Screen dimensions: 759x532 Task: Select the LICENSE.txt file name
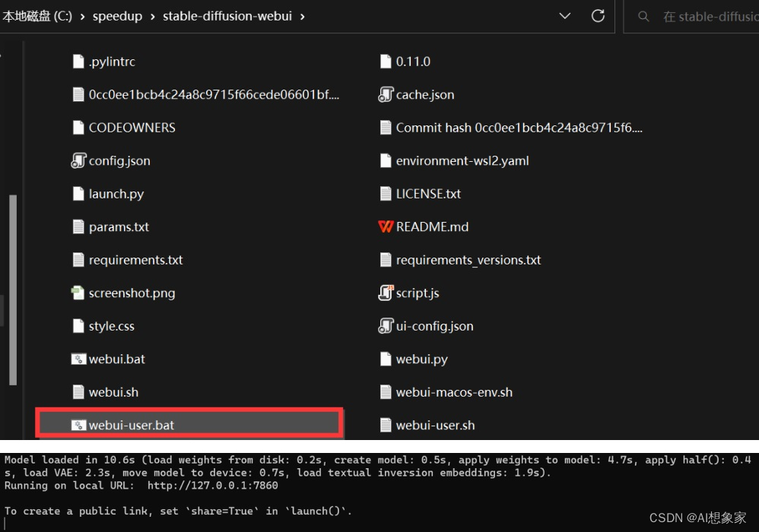click(428, 194)
